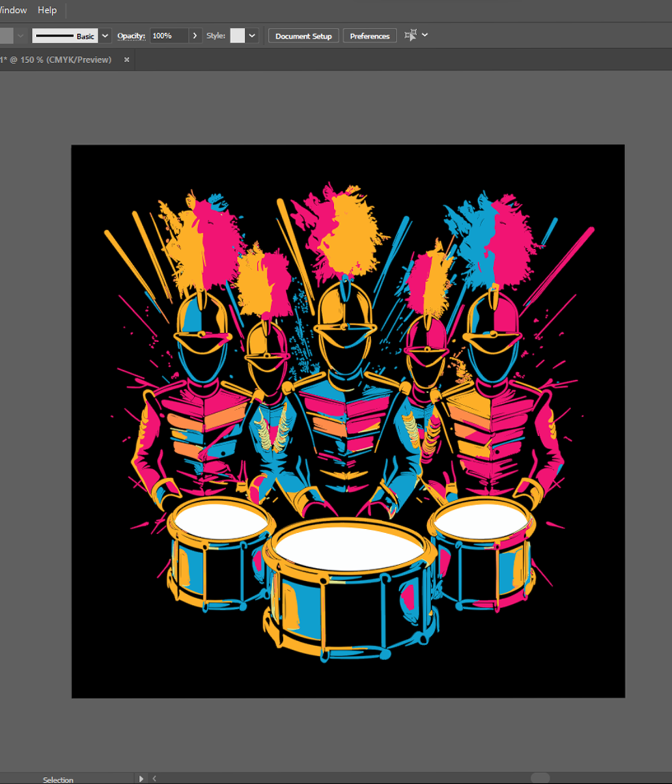Open the Window menu
Image resolution: width=672 pixels, height=784 pixels.
13,10
